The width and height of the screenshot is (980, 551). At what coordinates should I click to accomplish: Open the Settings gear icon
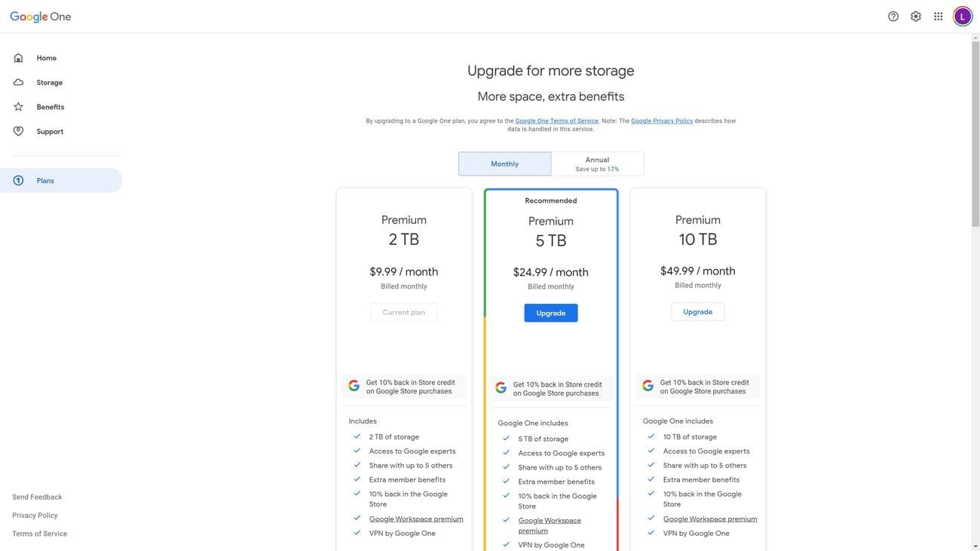(x=916, y=17)
